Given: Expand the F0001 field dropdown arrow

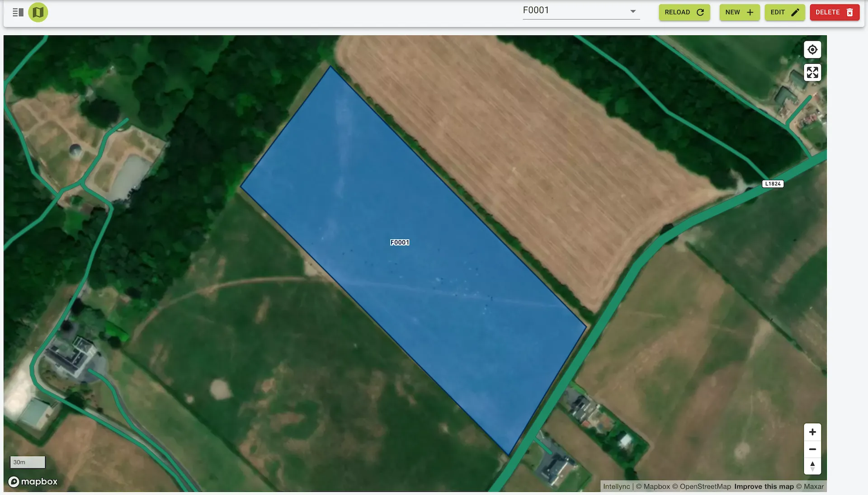Looking at the screenshot, I should click(633, 11).
